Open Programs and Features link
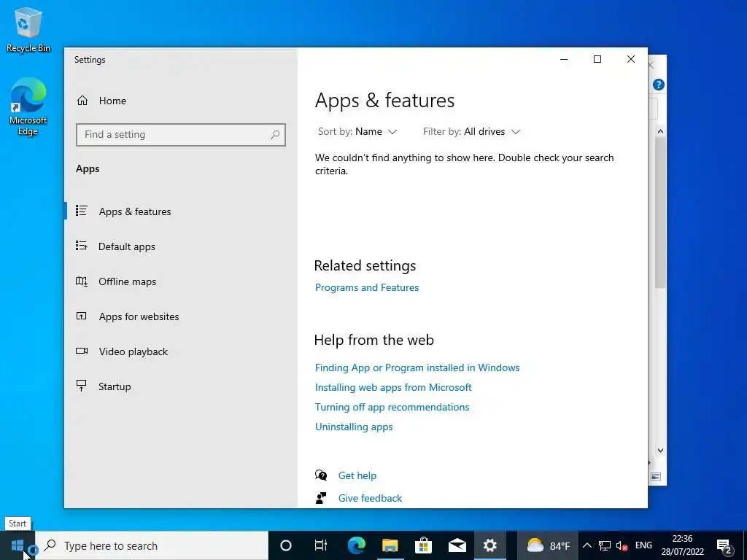Viewport: 747px width, 560px height. tap(367, 287)
